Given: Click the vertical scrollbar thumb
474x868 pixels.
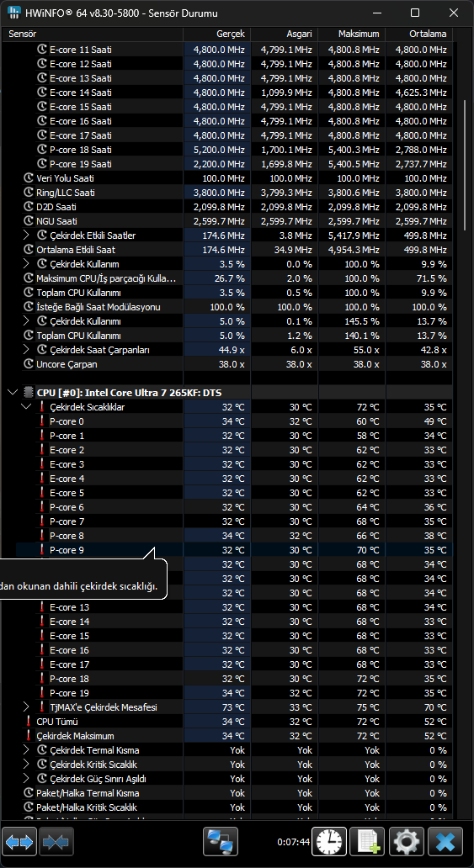Looking at the screenshot, I should tap(463, 166).
